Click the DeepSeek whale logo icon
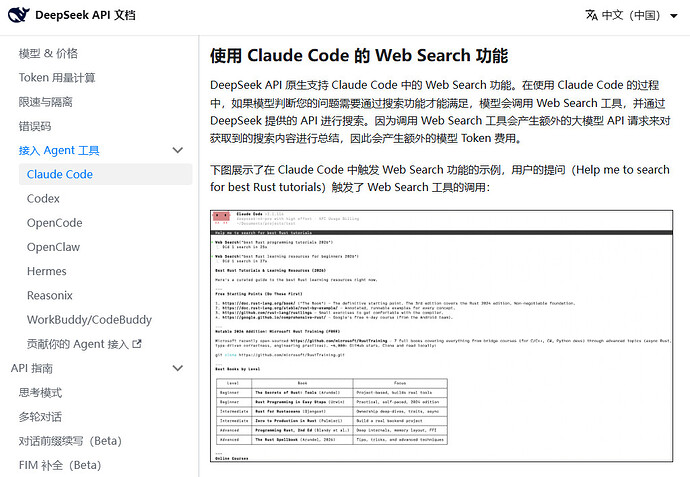Viewport: 690px width, 477px height. pyautogui.click(x=19, y=15)
